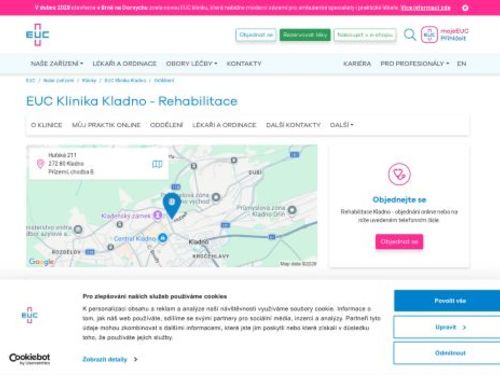
Task: Click the Google logo on the map
Action: click(x=41, y=262)
